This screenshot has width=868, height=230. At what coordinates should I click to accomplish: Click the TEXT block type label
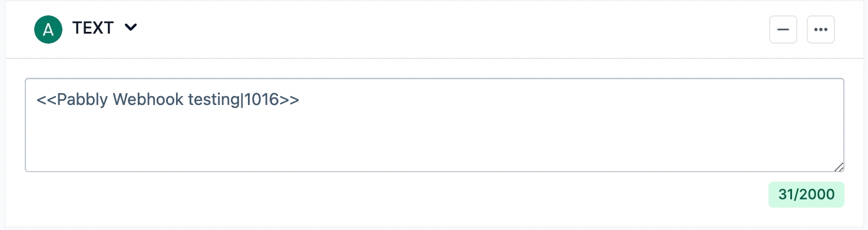(92, 28)
